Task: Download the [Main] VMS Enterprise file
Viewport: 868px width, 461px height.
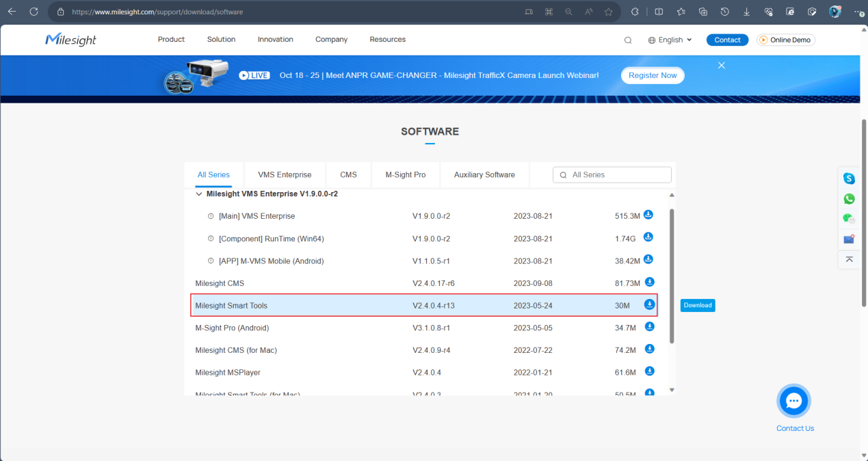Action: [x=648, y=215]
